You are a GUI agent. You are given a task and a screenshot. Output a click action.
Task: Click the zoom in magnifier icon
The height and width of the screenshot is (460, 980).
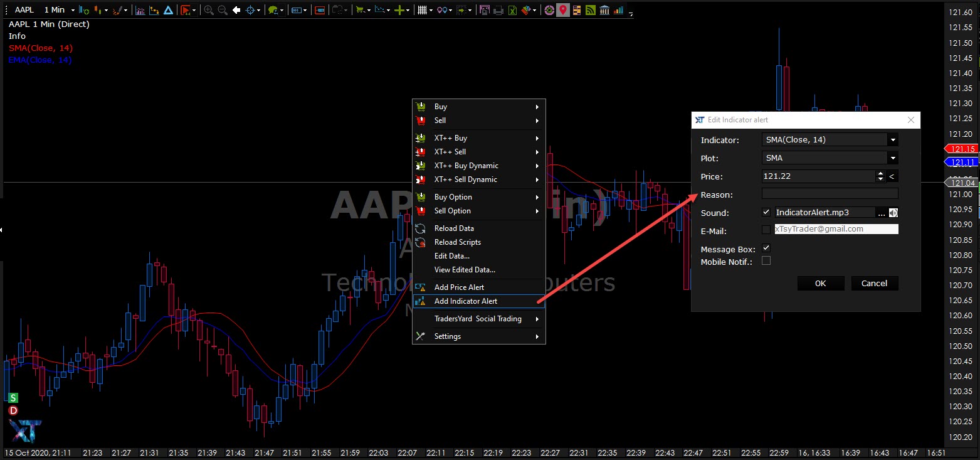pos(209,10)
